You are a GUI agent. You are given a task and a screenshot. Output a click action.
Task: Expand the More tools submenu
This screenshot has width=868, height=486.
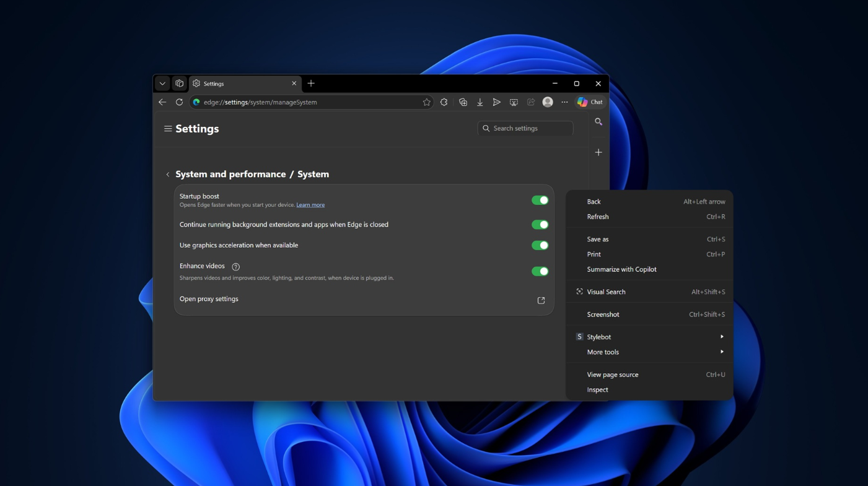pos(649,352)
